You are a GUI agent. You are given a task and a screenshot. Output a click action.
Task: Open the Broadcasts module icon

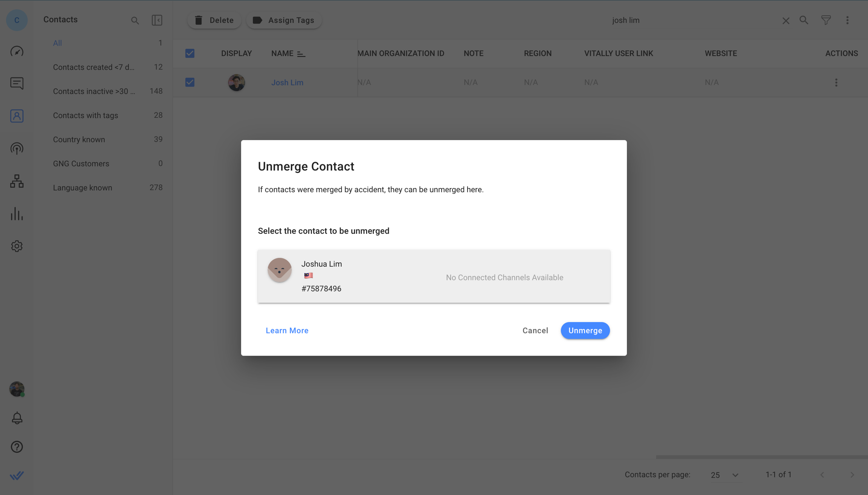pyautogui.click(x=17, y=148)
